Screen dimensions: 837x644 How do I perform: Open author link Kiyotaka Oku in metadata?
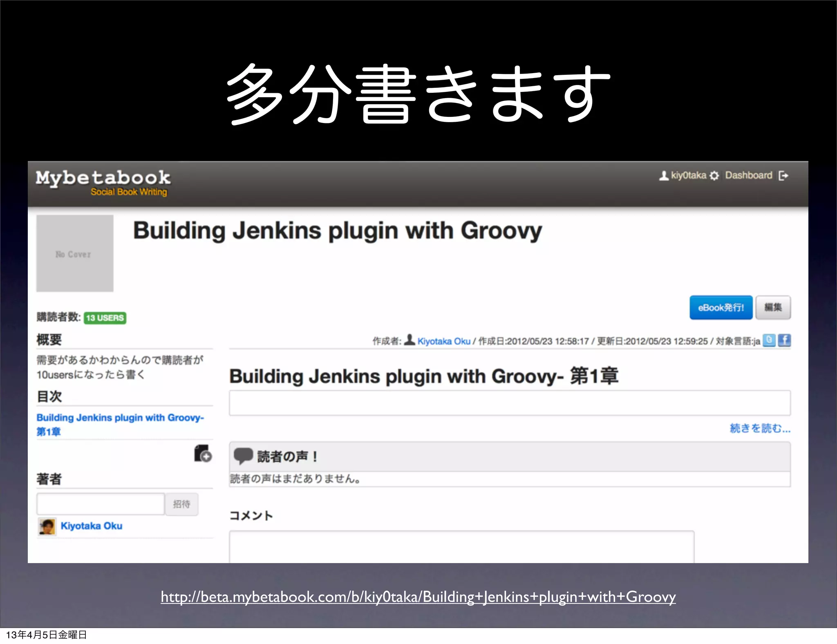click(444, 341)
